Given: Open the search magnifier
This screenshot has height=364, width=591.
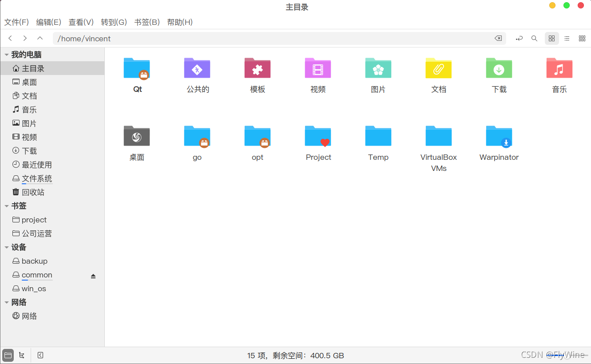Looking at the screenshot, I should coord(535,39).
